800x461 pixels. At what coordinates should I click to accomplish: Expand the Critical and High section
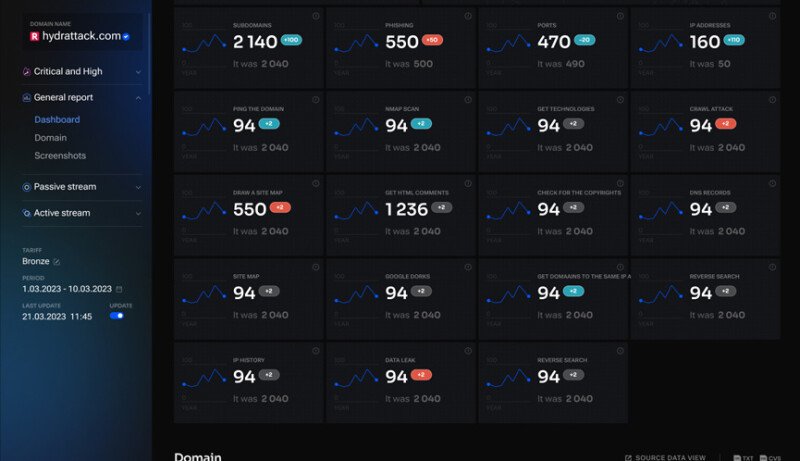click(x=138, y=72)
